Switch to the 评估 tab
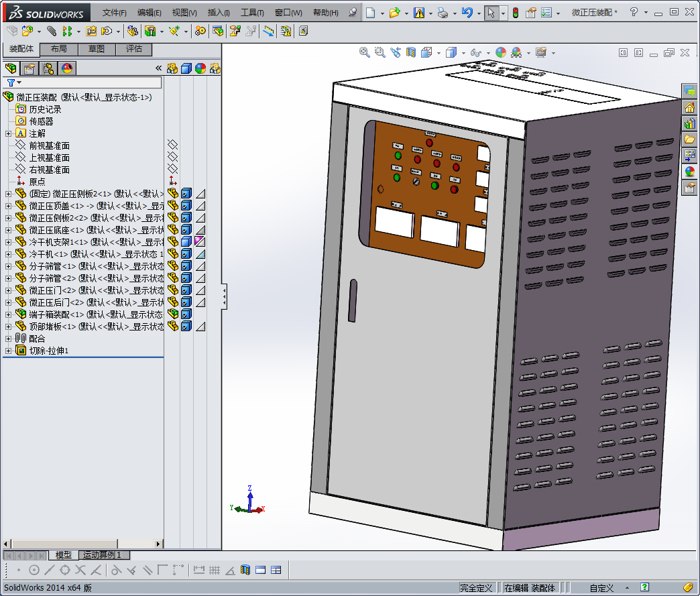Screen dimensions: 700x596 click(x=134, y=49)
